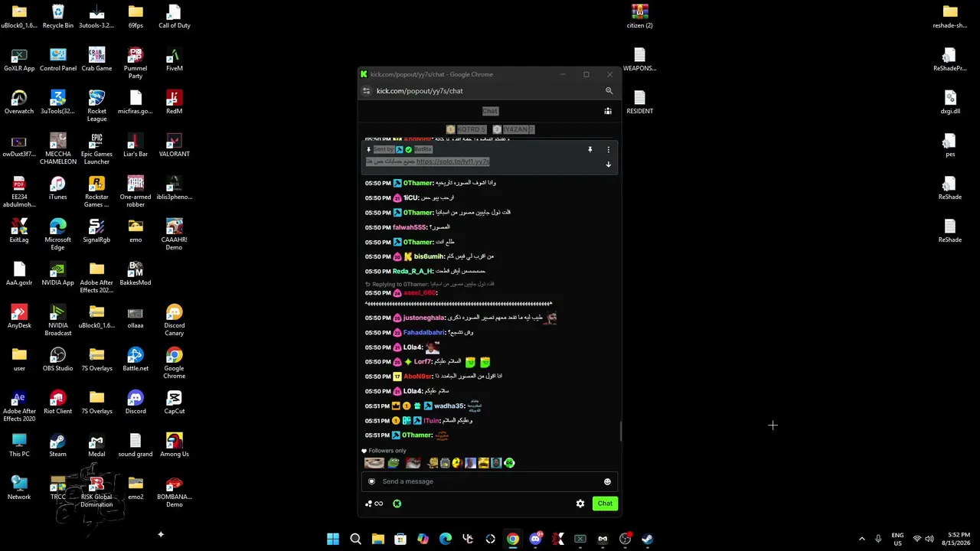This screenshot has width=980, height=551.
Task: Select the KQTRD top gifter badge
Action: [x=466, y=130]
